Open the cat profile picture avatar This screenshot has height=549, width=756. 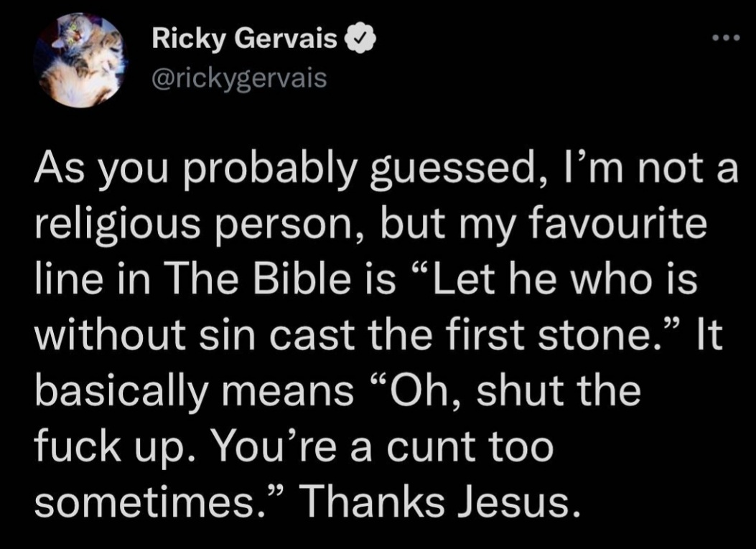coord(80,61)
